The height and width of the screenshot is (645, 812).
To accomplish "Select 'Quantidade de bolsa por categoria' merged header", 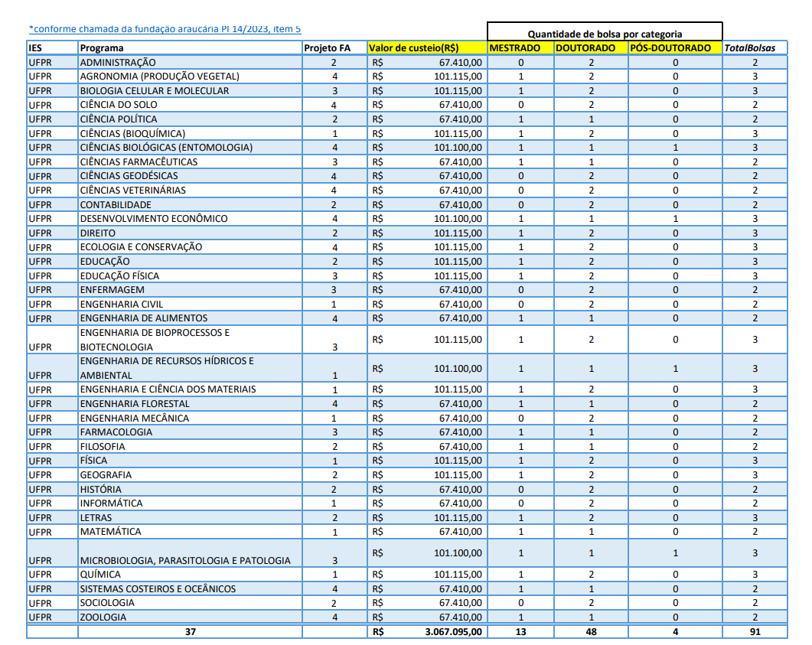I will tap(605, 32).
